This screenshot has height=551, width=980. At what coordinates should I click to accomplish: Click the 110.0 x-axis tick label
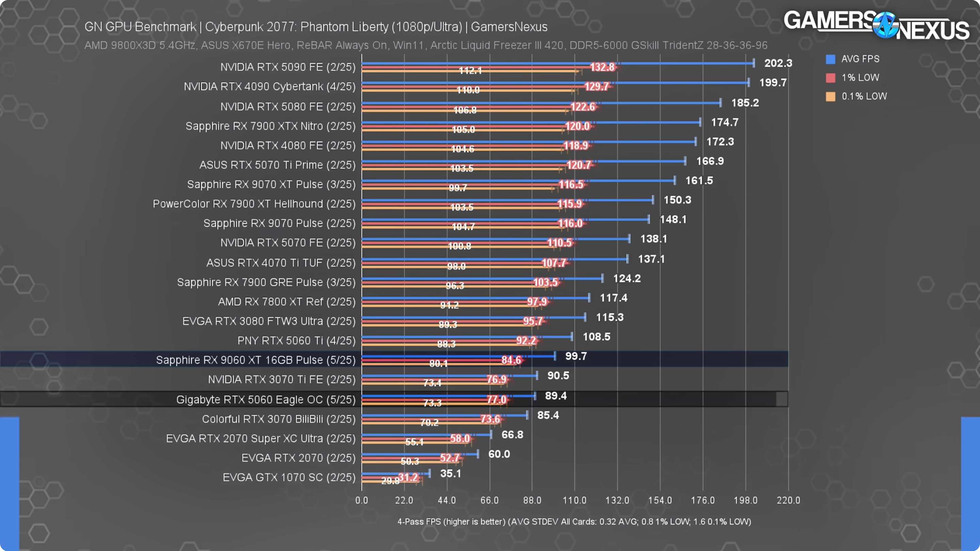574,500
